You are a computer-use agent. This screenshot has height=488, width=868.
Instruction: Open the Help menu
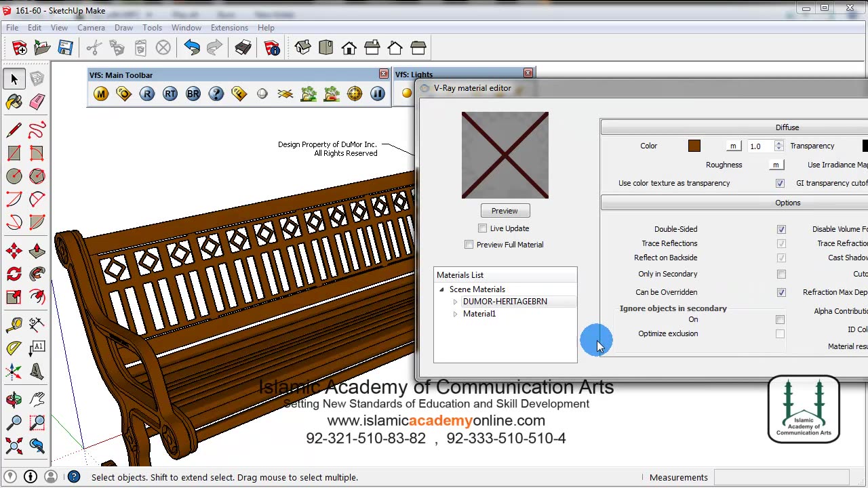click(x=266, y=28)
